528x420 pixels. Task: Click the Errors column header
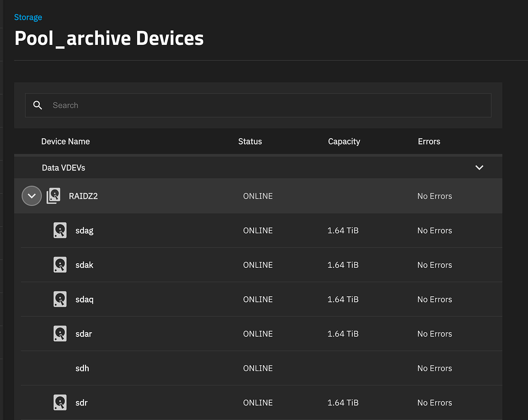point(429,141)
